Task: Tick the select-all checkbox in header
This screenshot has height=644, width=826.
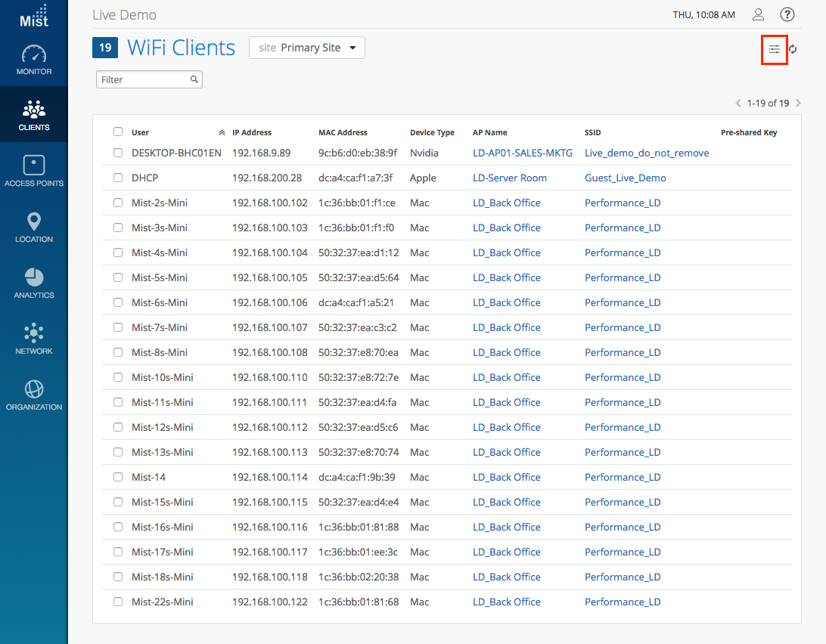Action: (x=118, y=132)
